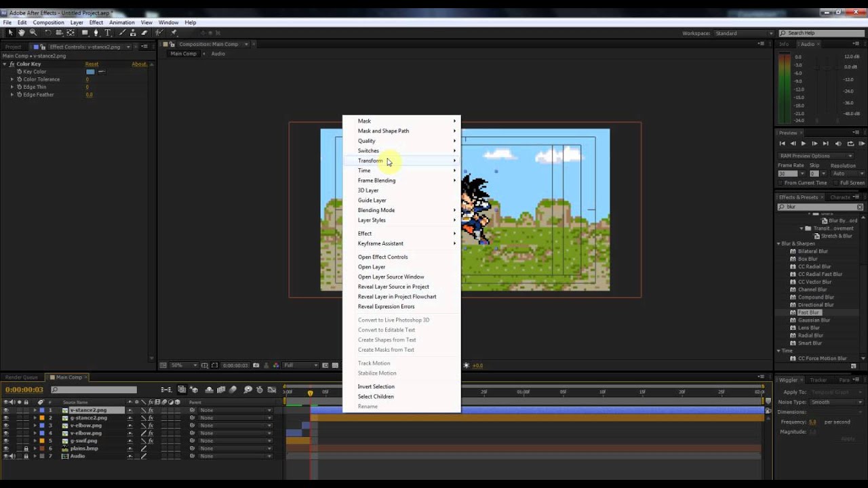
Task: Click the timeline layer search field
Action: (x=94, y=390)
